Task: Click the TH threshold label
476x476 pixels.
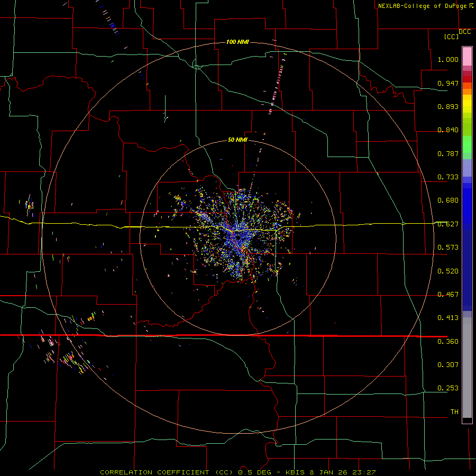Action: tap(454, 412)
